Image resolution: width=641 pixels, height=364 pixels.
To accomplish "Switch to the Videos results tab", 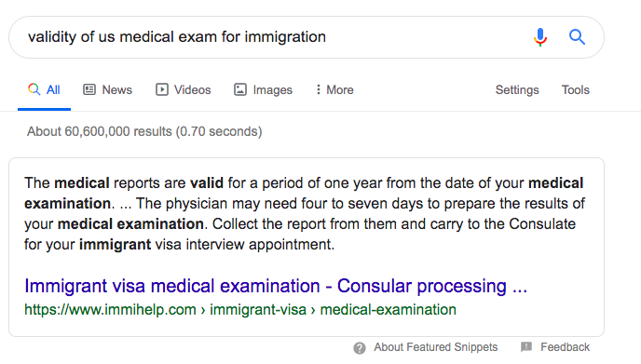I will (192, 90).
